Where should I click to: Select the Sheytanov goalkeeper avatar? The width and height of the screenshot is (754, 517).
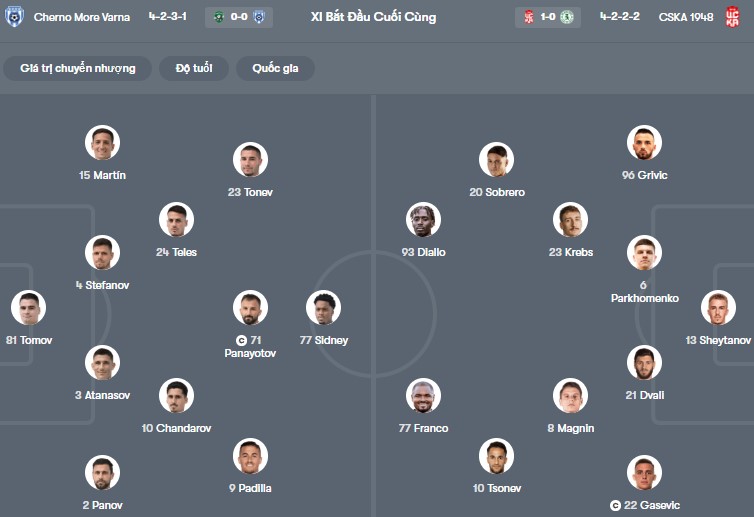(x=718, y=308)
